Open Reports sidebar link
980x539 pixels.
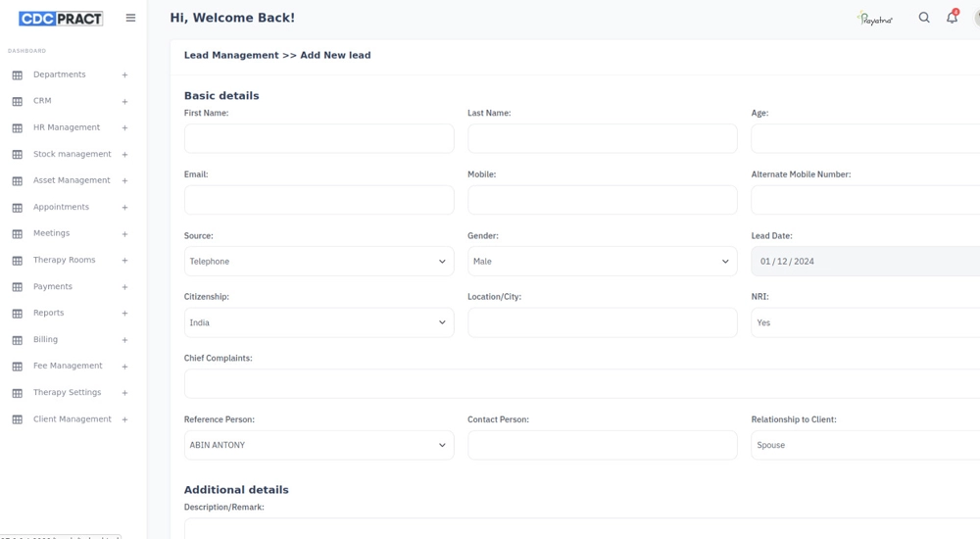pyautogui.click(x=48, y=313)
